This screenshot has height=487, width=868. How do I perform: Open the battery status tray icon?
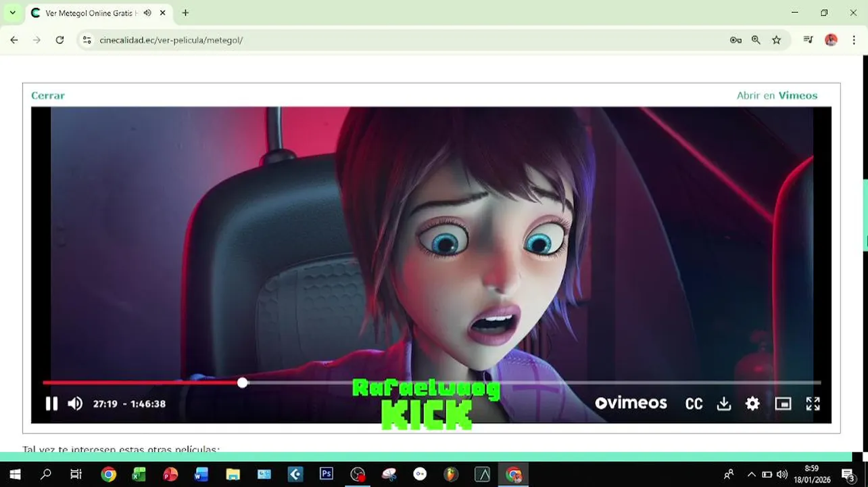pyautogui.click(x=767, y=475)
